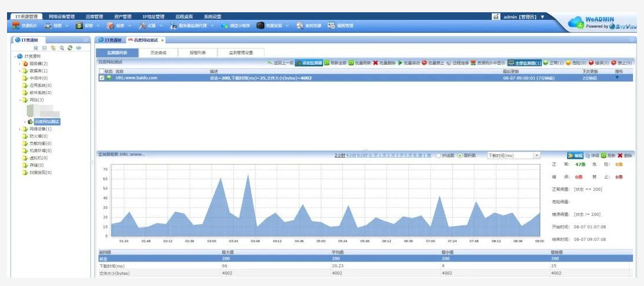
Task: Select the 数据库(1) tree item
Action: 38,71
